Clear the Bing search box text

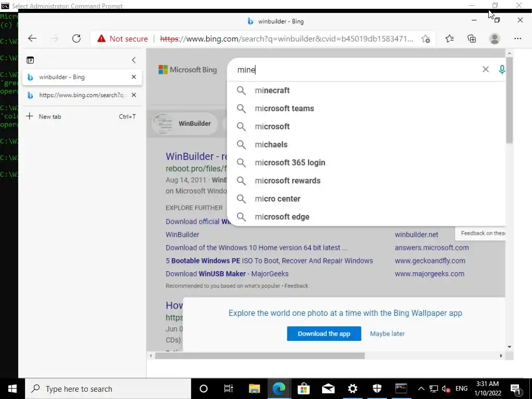click(x=486, y=69)
